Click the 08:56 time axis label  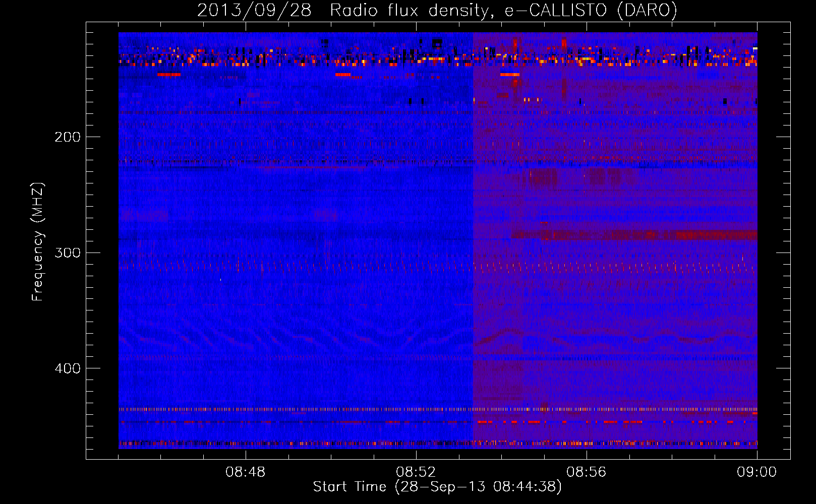tap(587, 472)
